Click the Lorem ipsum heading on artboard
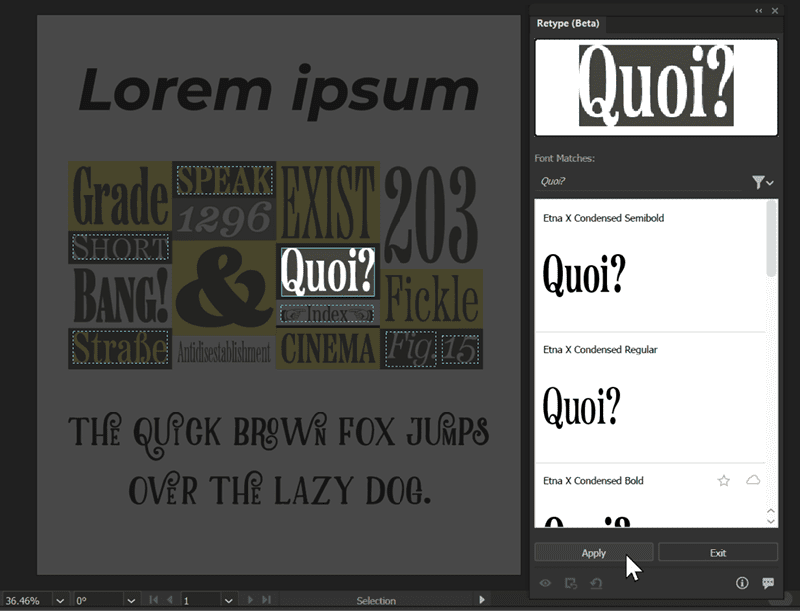800x611 pixels. 279,91
